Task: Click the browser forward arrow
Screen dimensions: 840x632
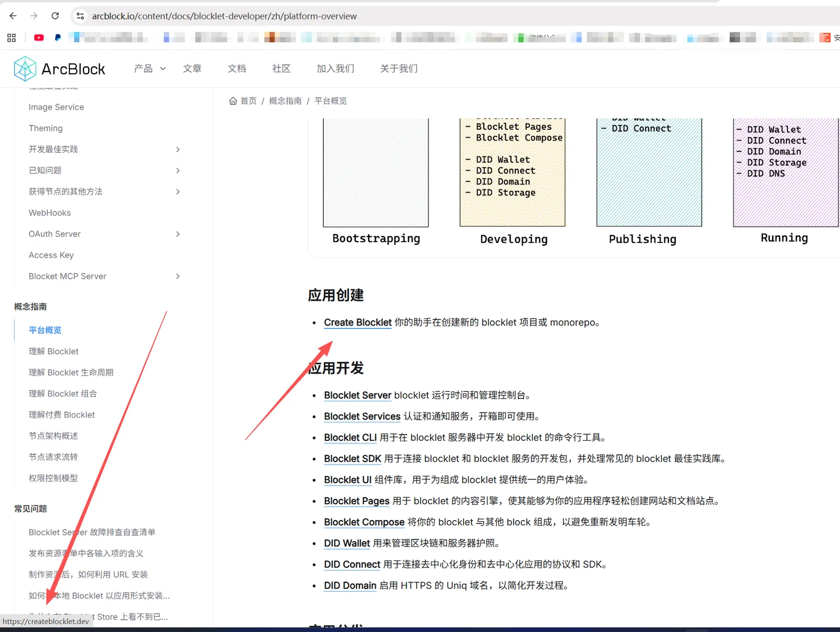Action: (x=34, y=16)
